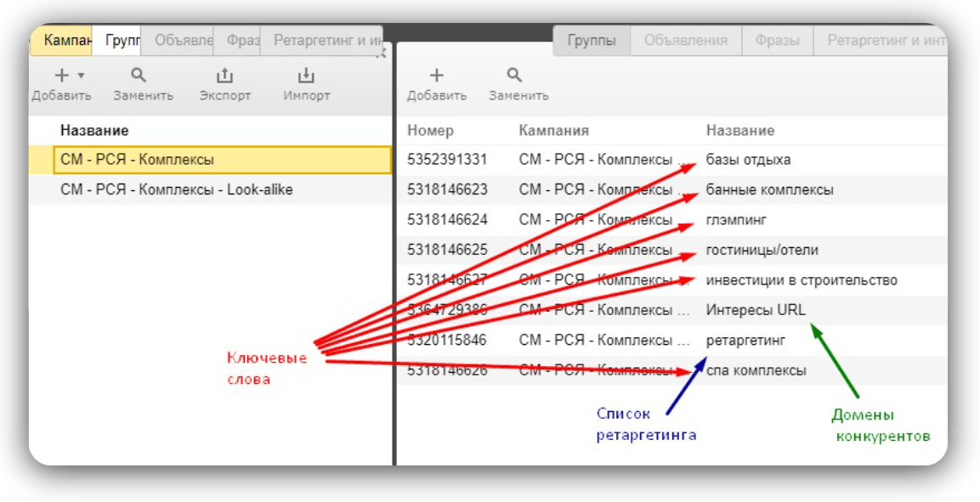
Task: Click the Добавить plus icon in left panel
Action: 62,76
